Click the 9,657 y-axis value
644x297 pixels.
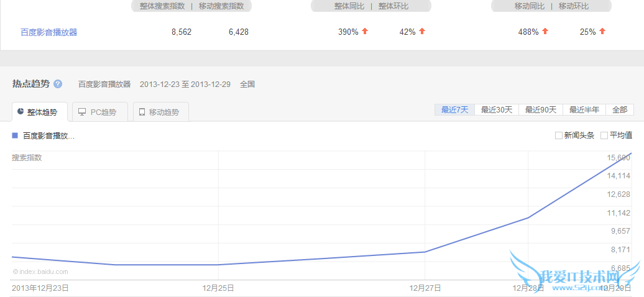(620, 231)
